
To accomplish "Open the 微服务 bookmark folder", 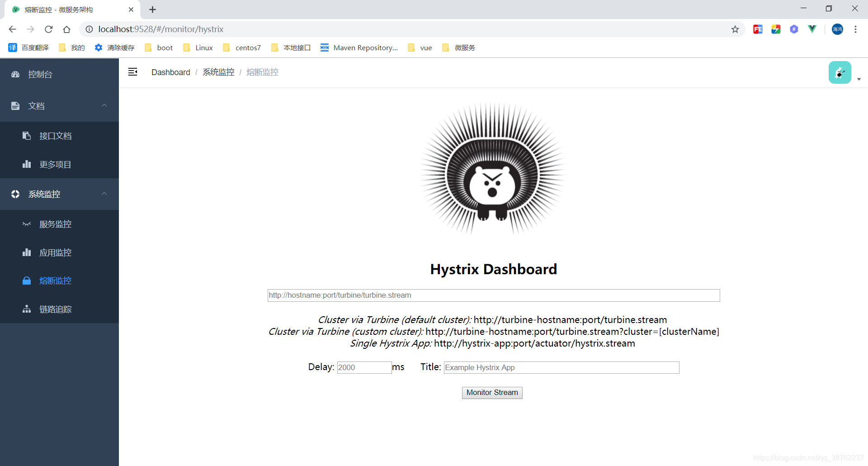I will click(458, 48).
